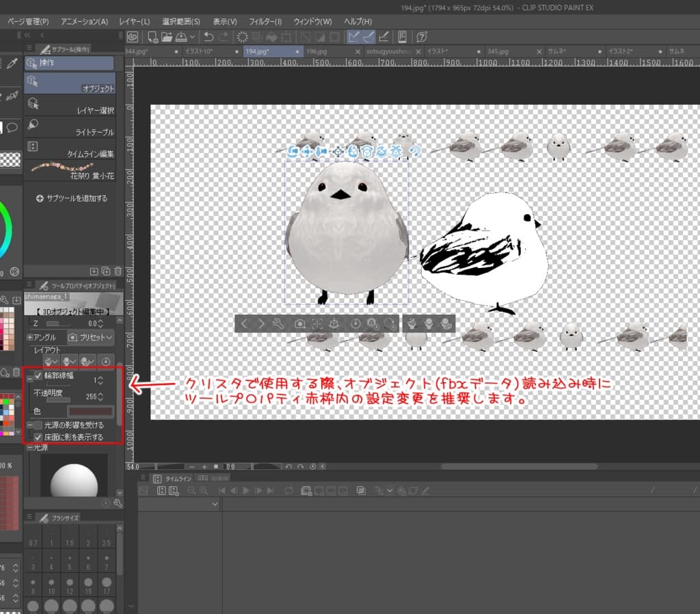The height and width of the screenshot is (614, 700).
Task: Click the wrench icon on the 3D object launcher
Action: click(278, 323)
